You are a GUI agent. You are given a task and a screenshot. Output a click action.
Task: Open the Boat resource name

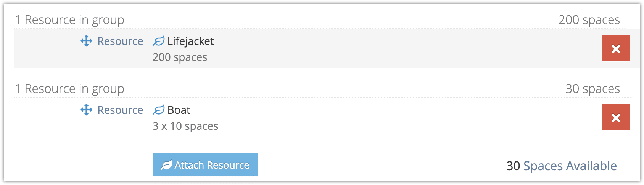click(x=179, y=110)
